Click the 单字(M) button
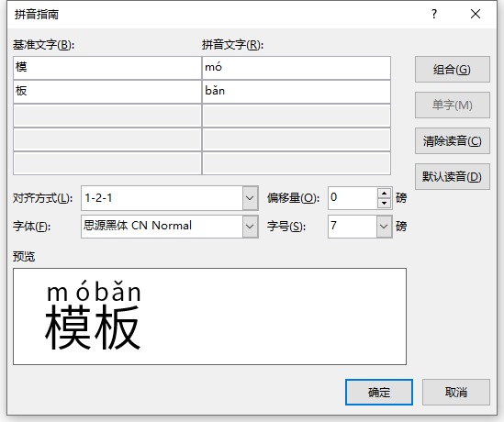Image resolution: width=504 pixels, height=422 pixels. point(453,105)
